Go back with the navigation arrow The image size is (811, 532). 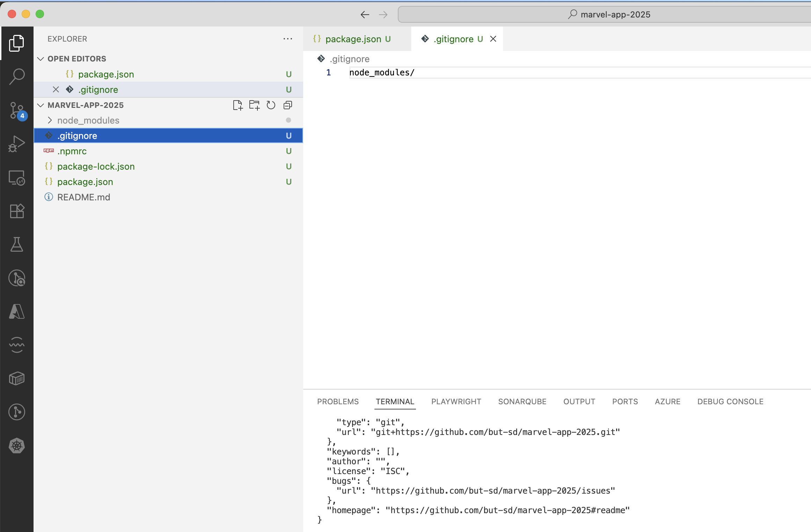365,14
